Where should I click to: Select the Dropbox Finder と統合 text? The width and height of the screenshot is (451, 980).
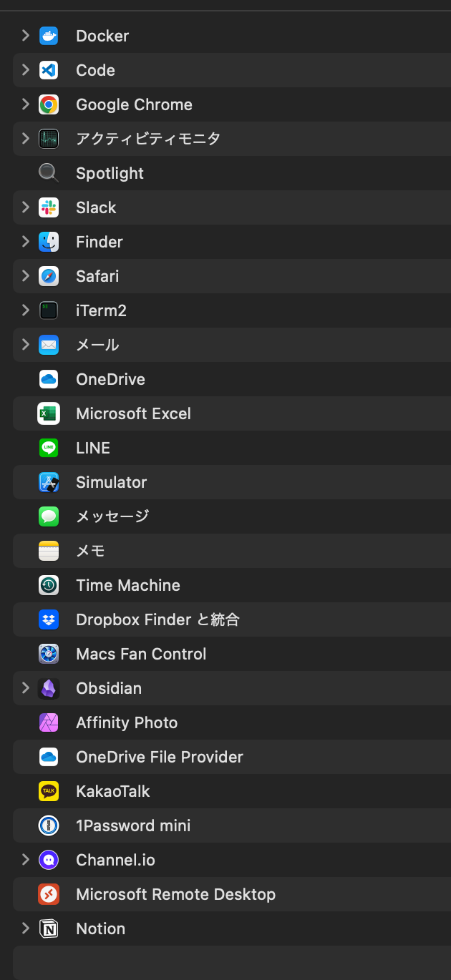157,619
